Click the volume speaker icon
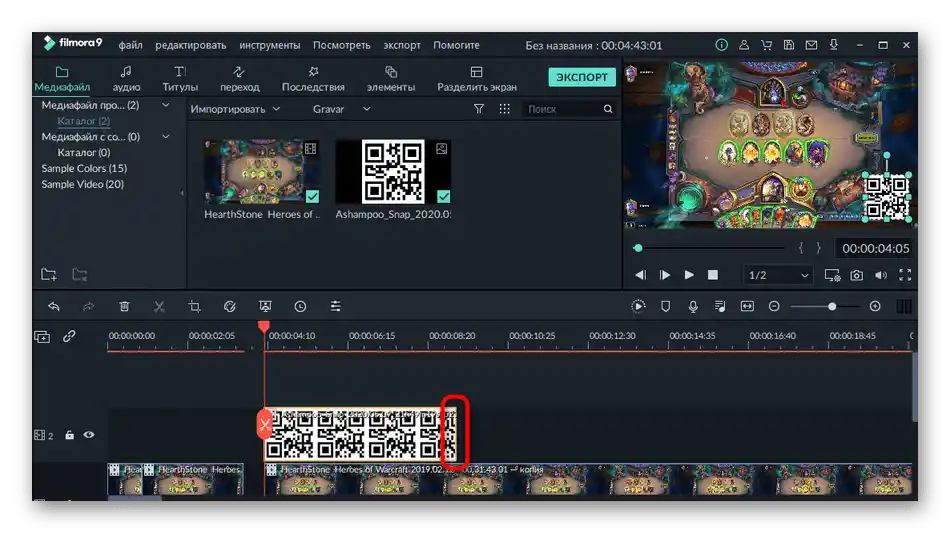Viewport: 950px width, 533px height. pos(881,275)
